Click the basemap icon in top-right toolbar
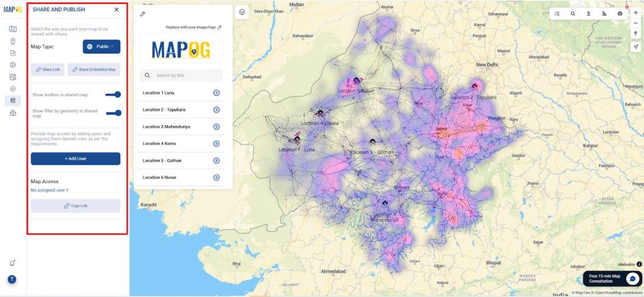 pos(557,14)
